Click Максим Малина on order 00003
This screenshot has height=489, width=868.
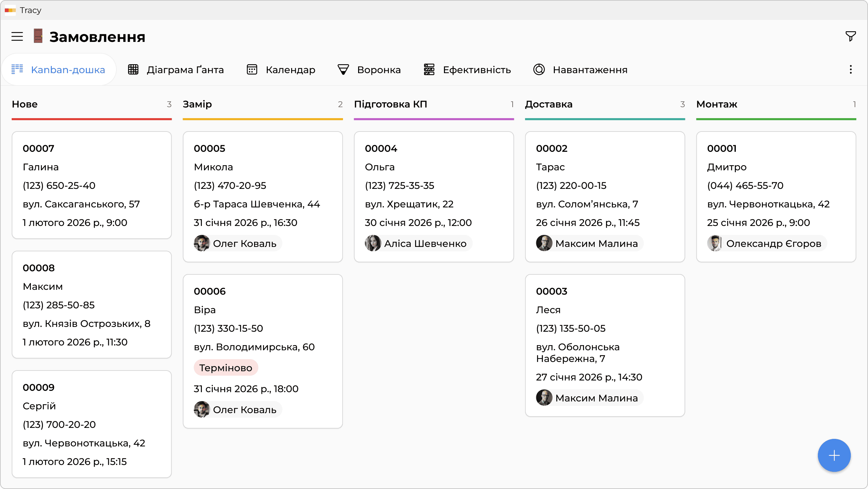[589, 398]
